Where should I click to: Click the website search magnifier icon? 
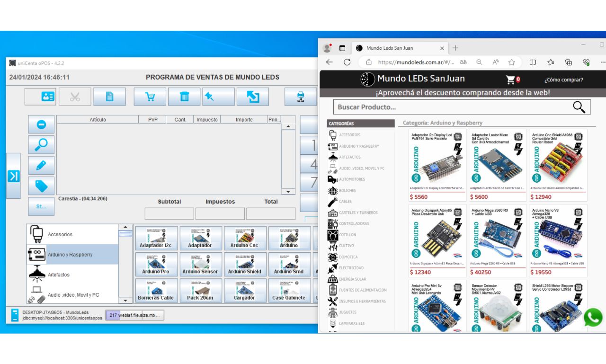(x=579, y=107)
